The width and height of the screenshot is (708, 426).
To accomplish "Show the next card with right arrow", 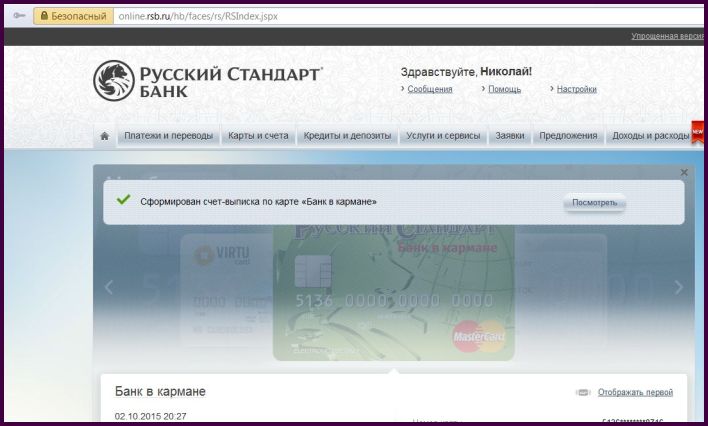I will (678, 287).
